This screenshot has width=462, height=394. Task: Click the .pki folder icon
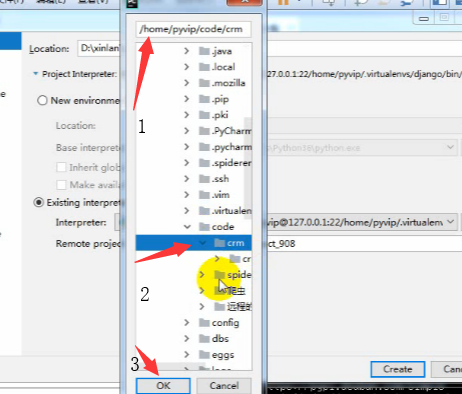pos(204,115)
